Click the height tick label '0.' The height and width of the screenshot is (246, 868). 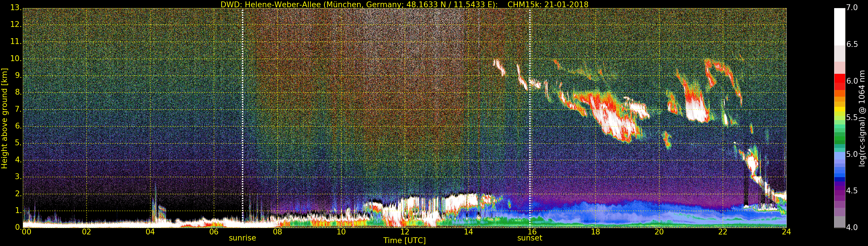[x=18, y=227]
